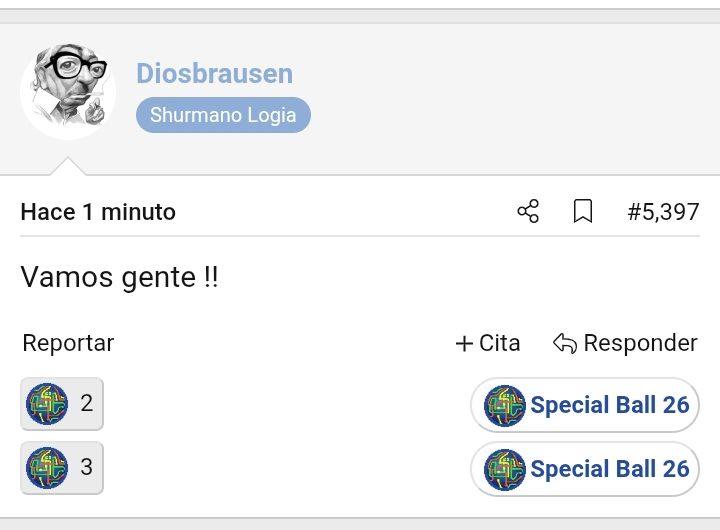The width and height of the screenshot is (720, 530).
Task: Click the globe ball icon beside count 3
Action: coord(47,468)
